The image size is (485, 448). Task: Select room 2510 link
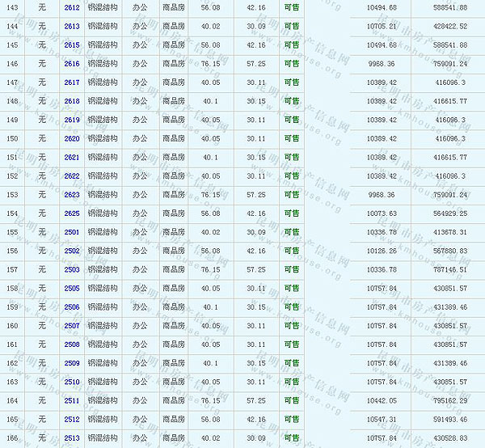point(72,382)
